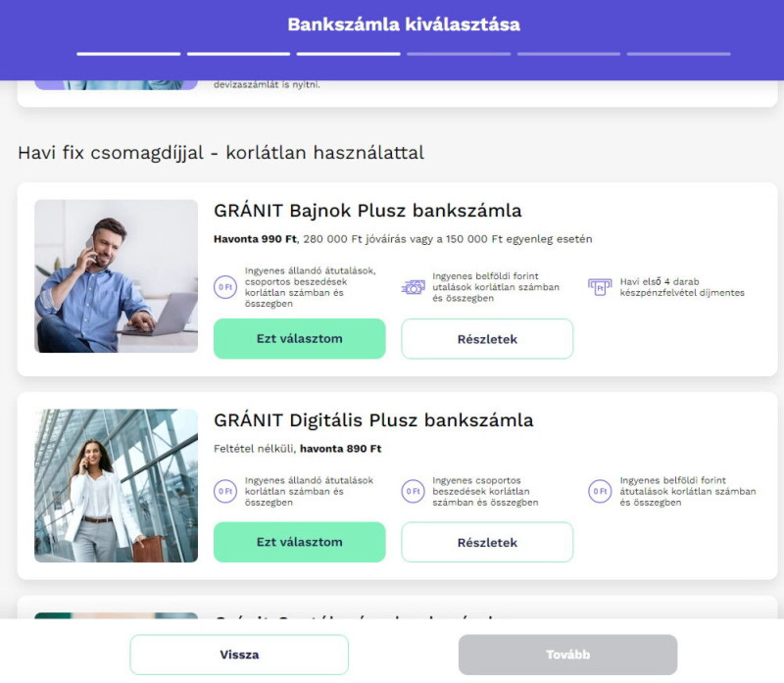Click the ATM cash withdrawal icon

[600, 287]
